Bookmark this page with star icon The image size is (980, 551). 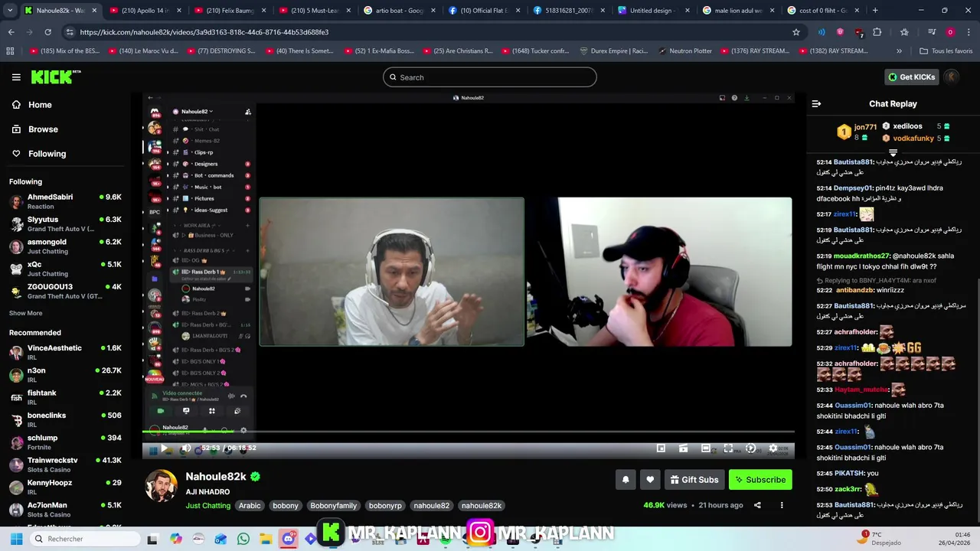[796, 32]
